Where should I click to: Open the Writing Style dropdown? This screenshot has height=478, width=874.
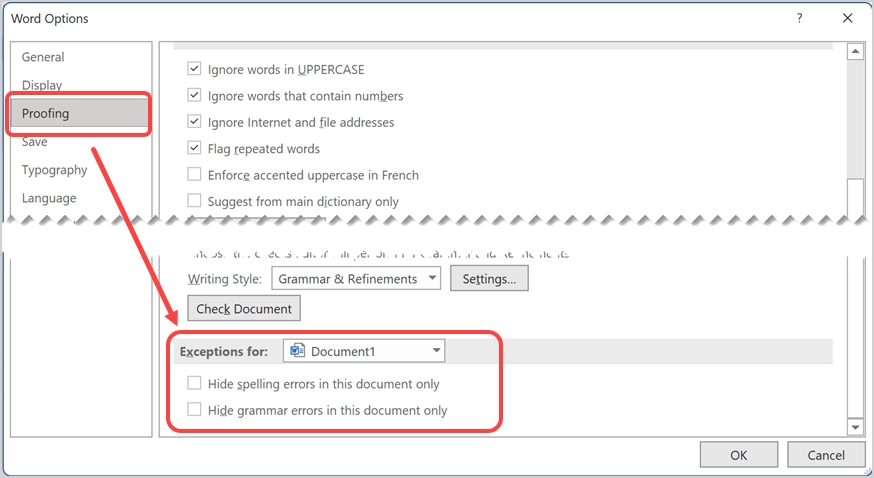[356, 279]
